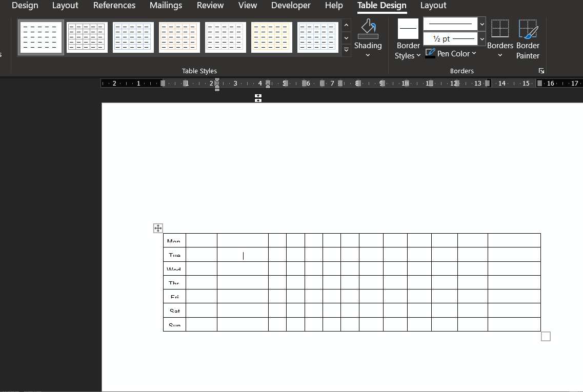Open the ½ pt line weight dropdown
This screenshot has width=583, height=392.
[x=482, y=38]
